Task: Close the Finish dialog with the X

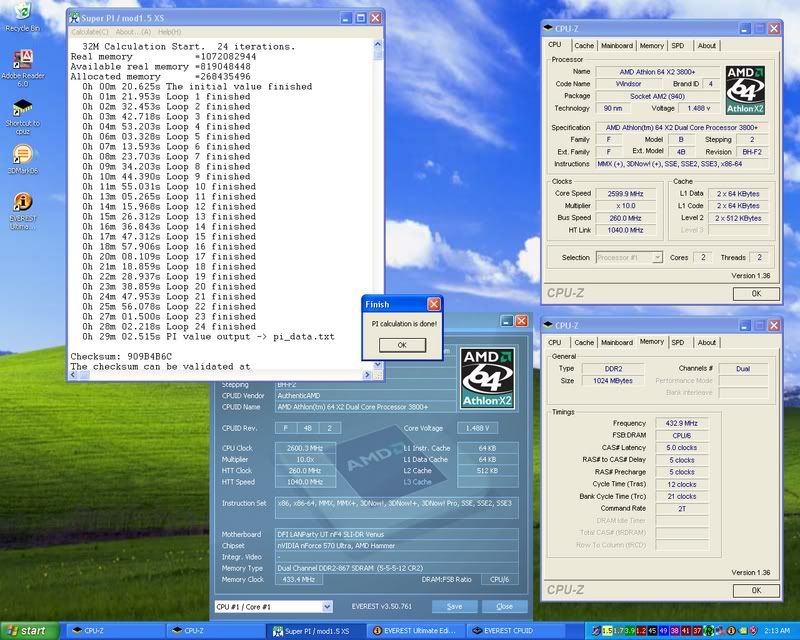Action: click(x=434, y=304)
